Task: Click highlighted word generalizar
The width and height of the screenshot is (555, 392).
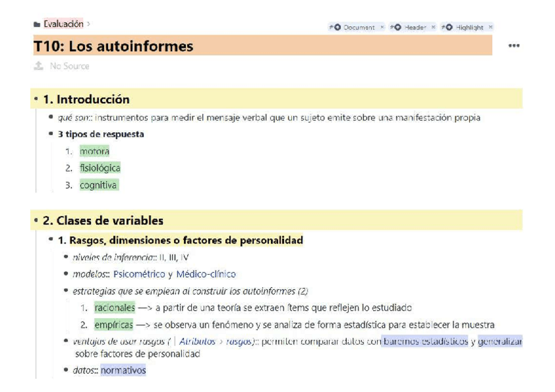Action: click(500, 342)
